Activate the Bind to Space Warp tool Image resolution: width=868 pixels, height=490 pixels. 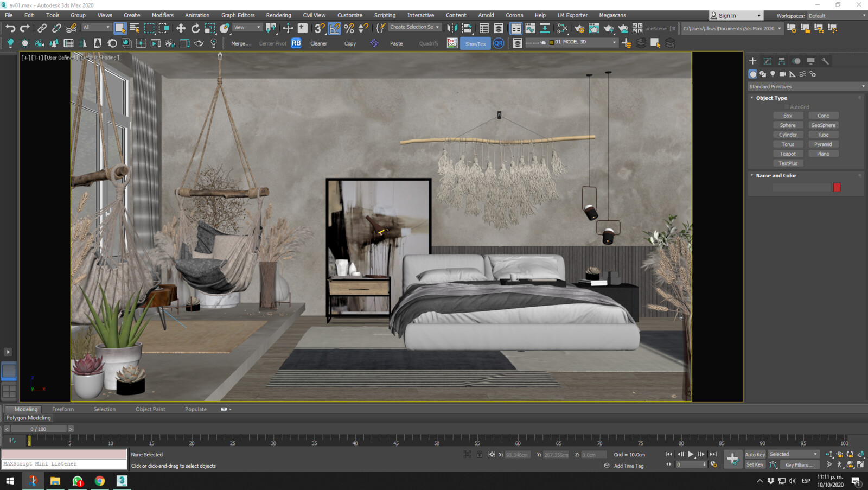[x=71, y=28]
